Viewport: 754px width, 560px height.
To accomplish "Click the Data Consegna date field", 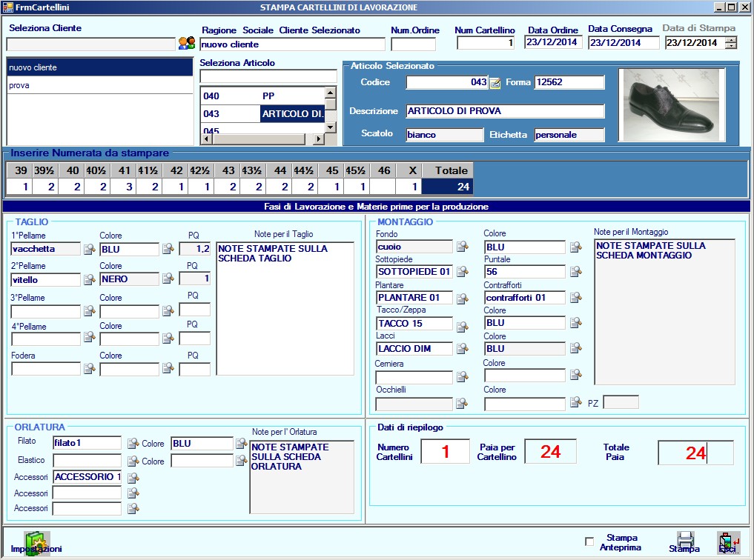I will (624, 42).
